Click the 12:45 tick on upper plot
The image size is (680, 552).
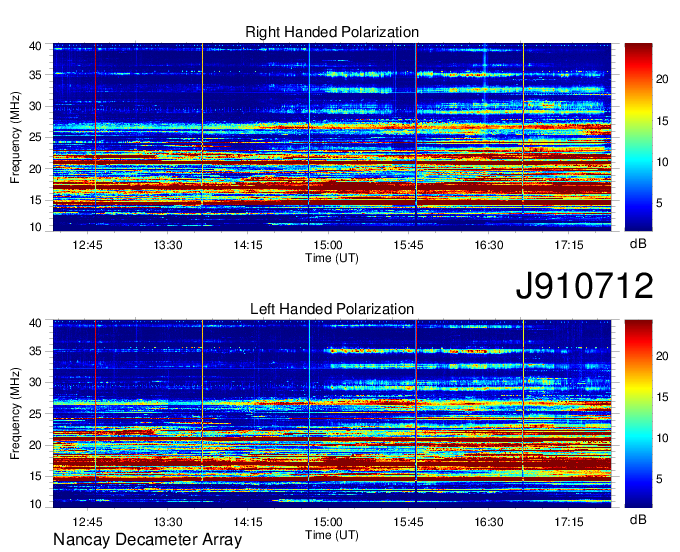87,245
